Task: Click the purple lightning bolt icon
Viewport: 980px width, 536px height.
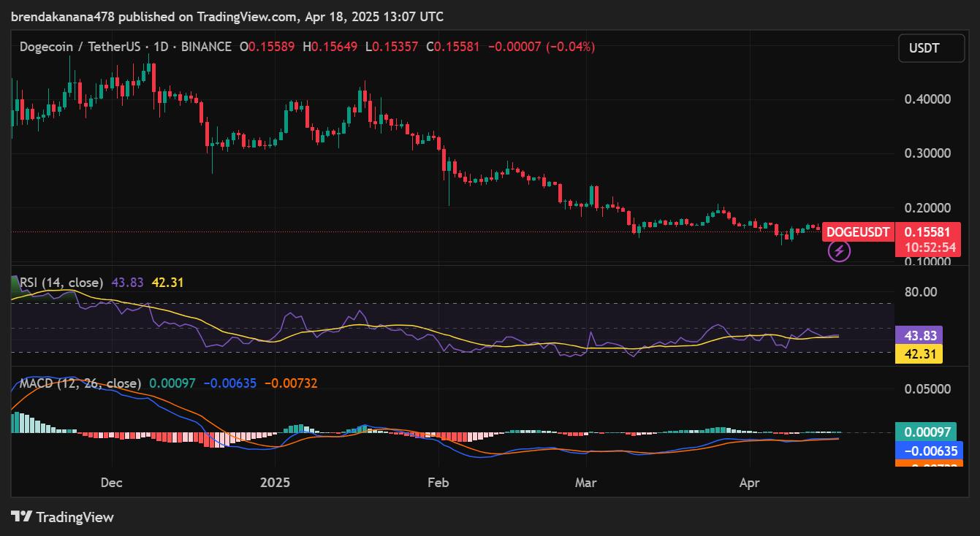Action: pos(838,252)
